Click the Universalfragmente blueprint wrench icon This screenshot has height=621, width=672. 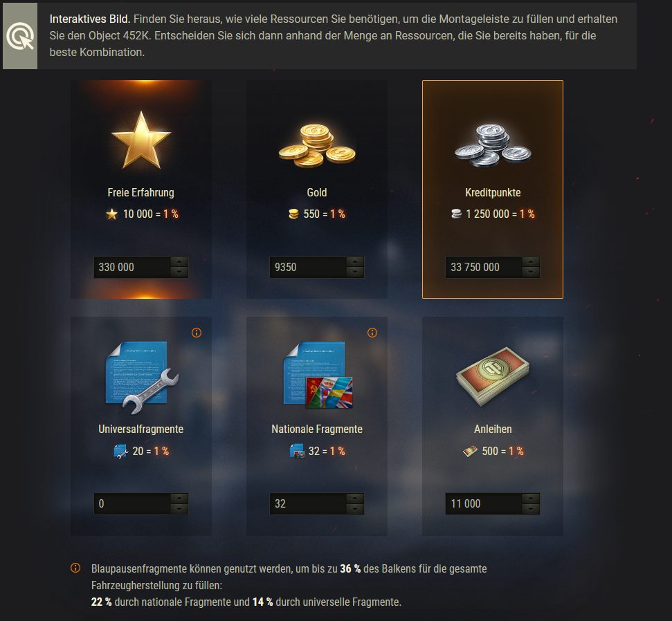141,378
